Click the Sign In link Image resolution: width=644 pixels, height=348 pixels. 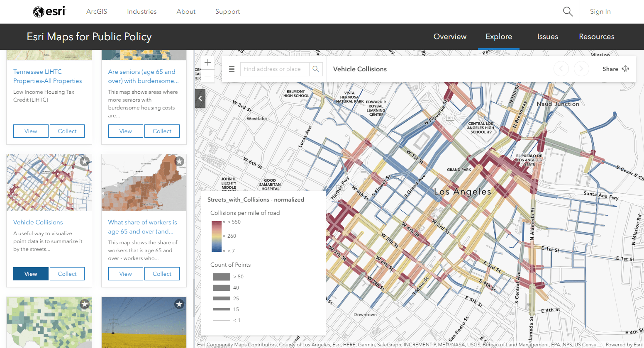coord(600,12)
